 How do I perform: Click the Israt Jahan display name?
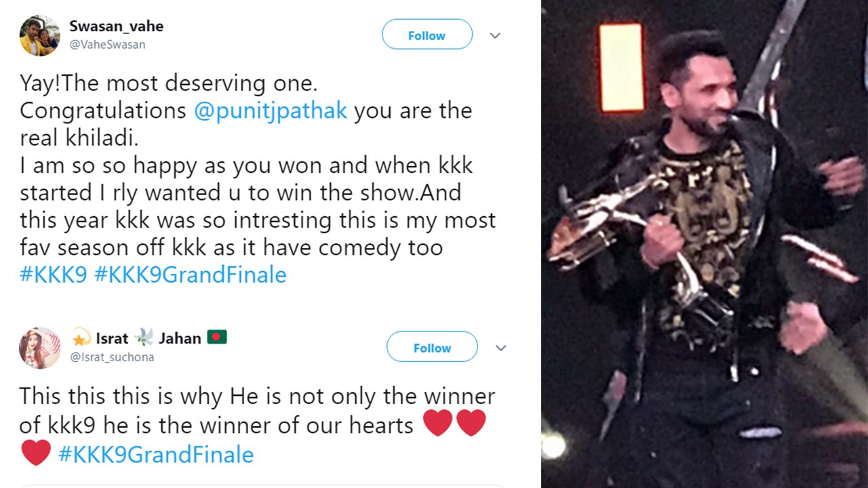149,338
